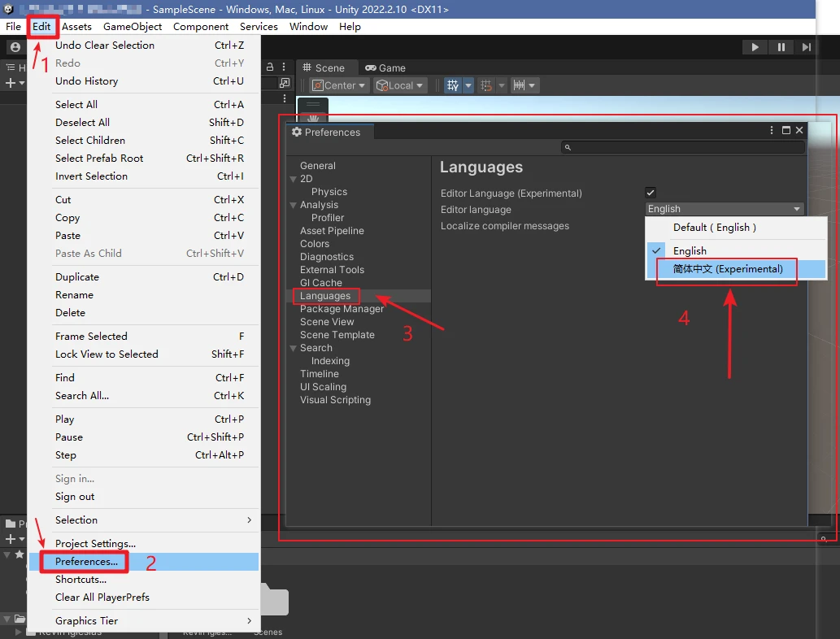This screenshot has height=639, width=840.
Task: Select Diagnostics preferences
Action: point(327,257)
